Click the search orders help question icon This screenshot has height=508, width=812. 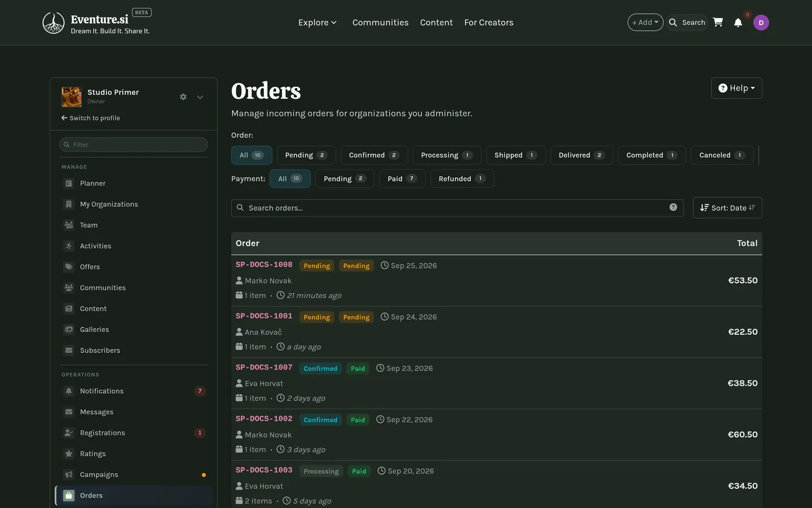pos(673,207)
